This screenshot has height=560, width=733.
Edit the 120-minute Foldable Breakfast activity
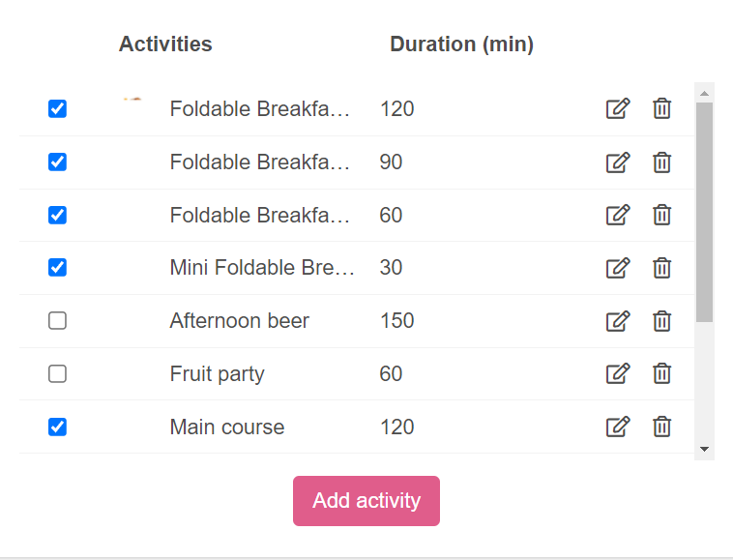(x=618, y=108)
